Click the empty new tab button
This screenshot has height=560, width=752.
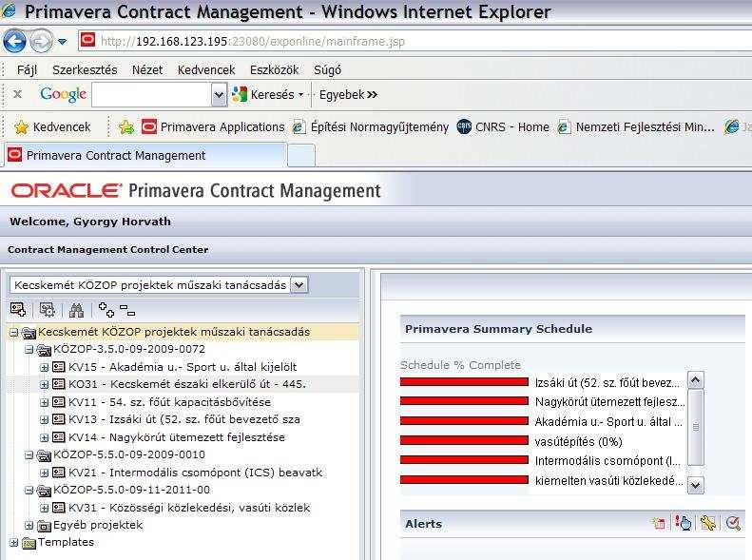click(301, 155)
